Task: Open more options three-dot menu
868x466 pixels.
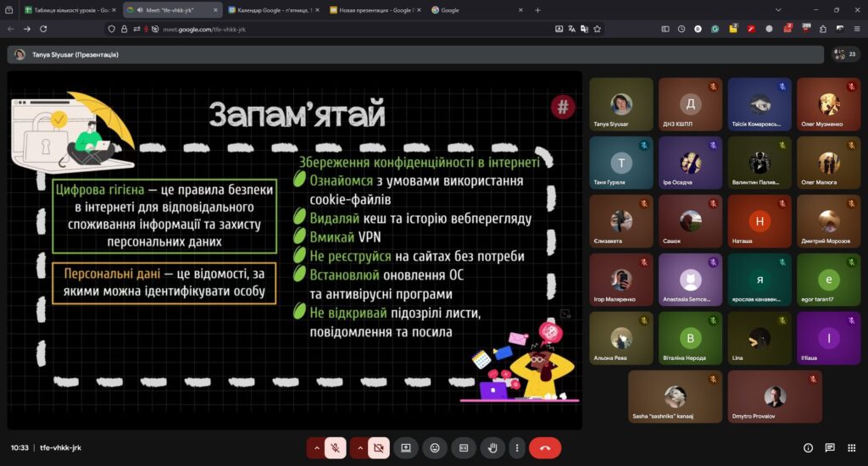Action: point(515,447)
